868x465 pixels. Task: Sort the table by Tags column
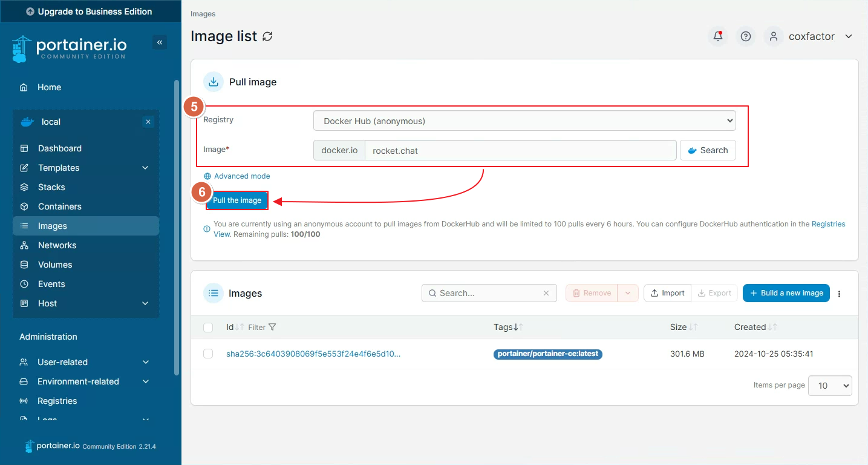coord(508,327)
